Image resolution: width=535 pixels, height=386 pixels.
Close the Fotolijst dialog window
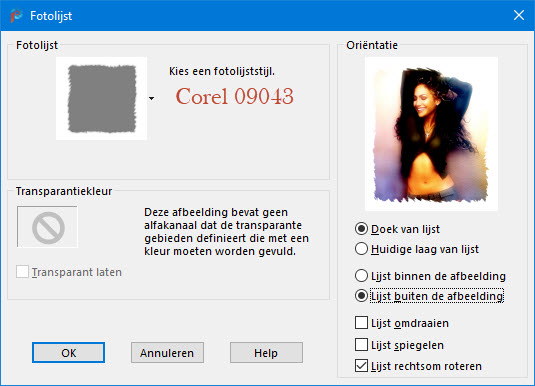click(x=519, y=15)
